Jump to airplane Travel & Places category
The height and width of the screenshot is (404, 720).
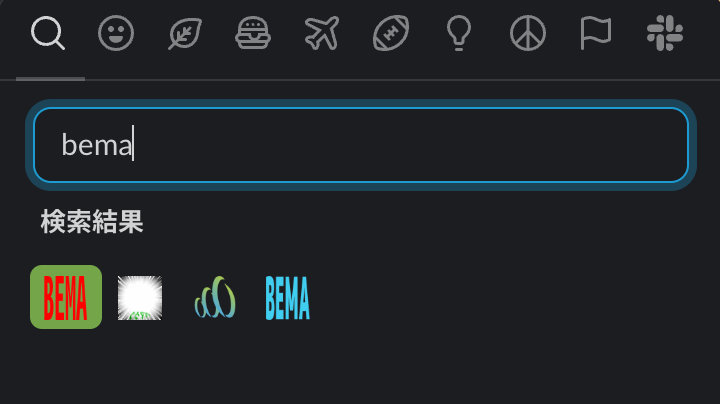tap(322, 33)
